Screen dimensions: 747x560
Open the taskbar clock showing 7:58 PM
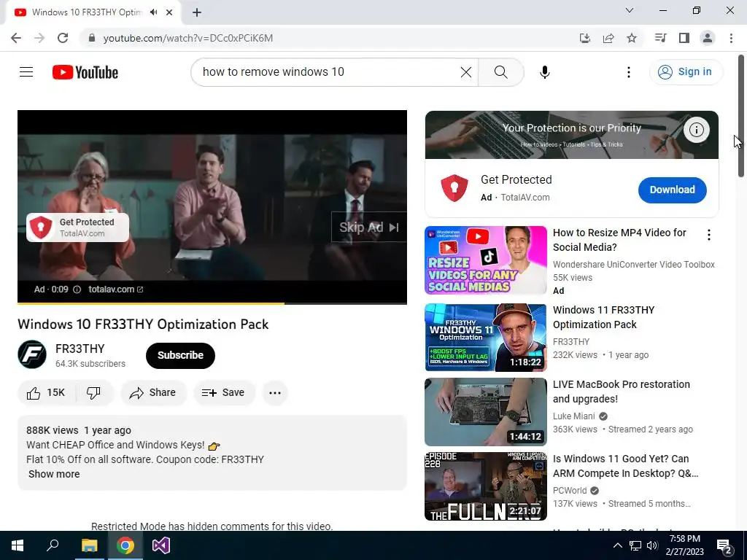coord(684,545)
